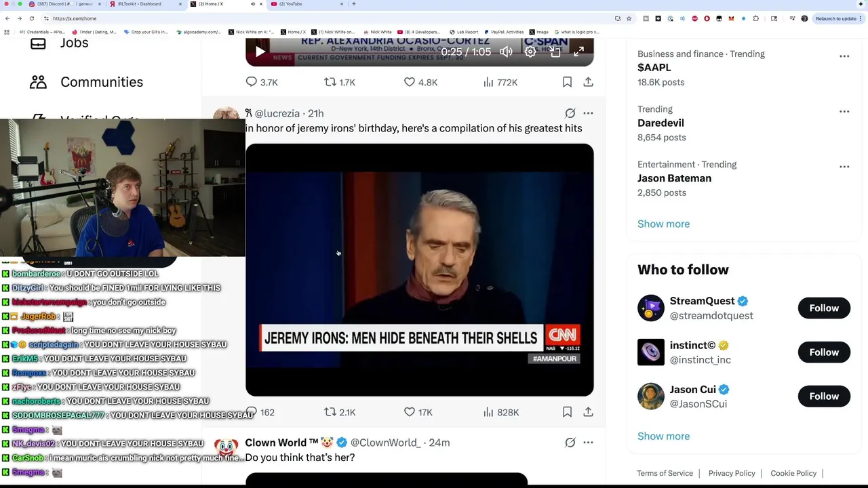Play the C-SPAN video in the top tweet

260,52
